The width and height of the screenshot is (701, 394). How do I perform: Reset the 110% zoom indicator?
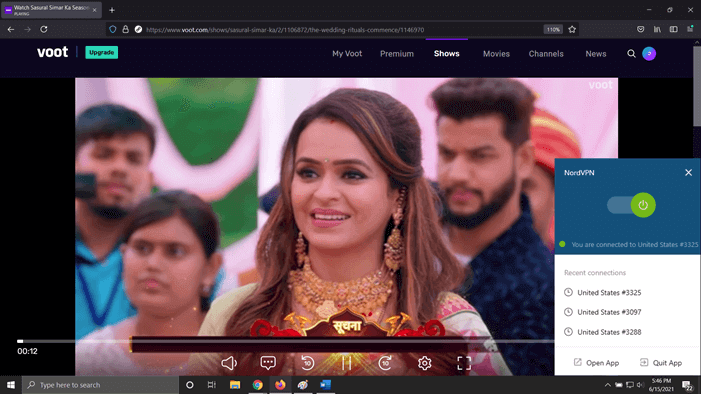pos(553,30)
